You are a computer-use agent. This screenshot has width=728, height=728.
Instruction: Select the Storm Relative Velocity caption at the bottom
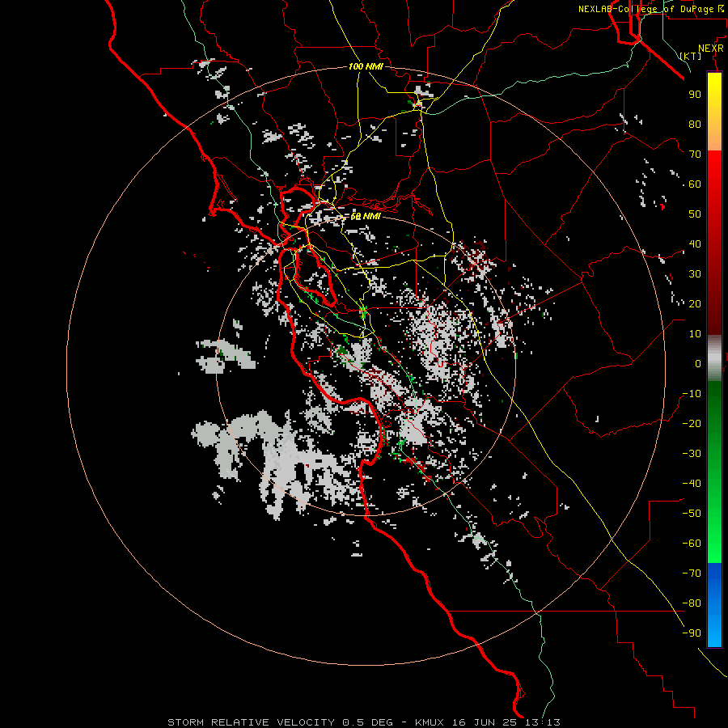coord(364,722)
